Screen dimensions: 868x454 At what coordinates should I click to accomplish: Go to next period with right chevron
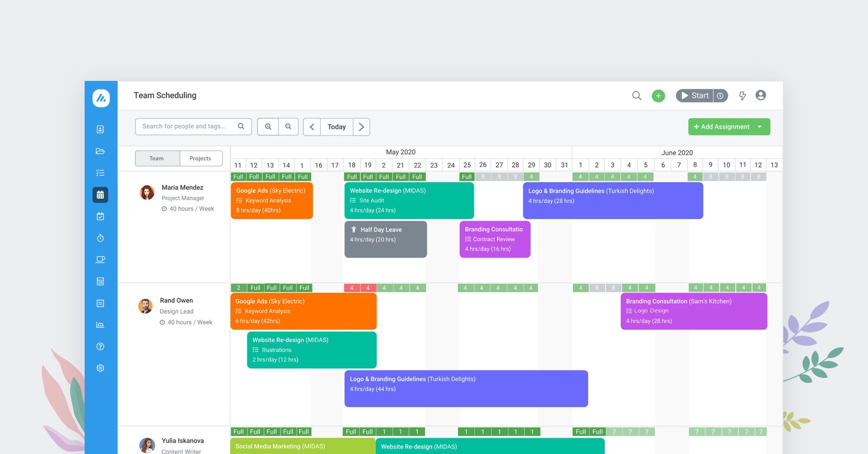click(361, 127)
